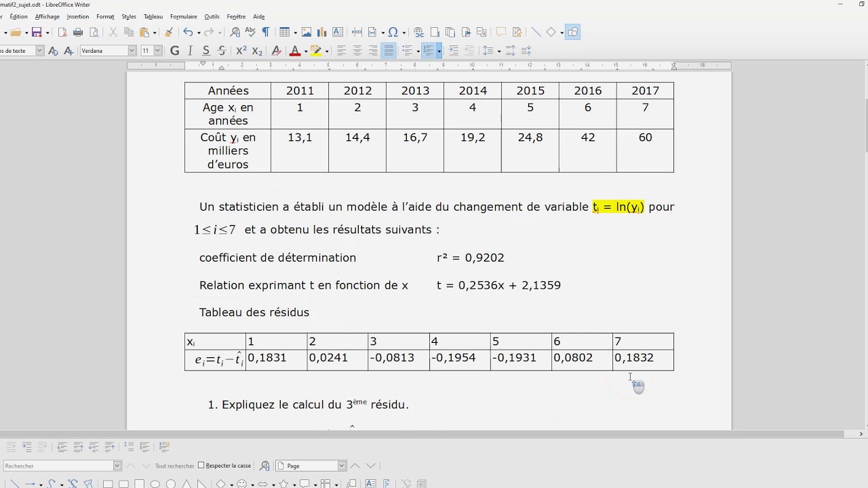Run the spelling check

click(x=250, y=32)
